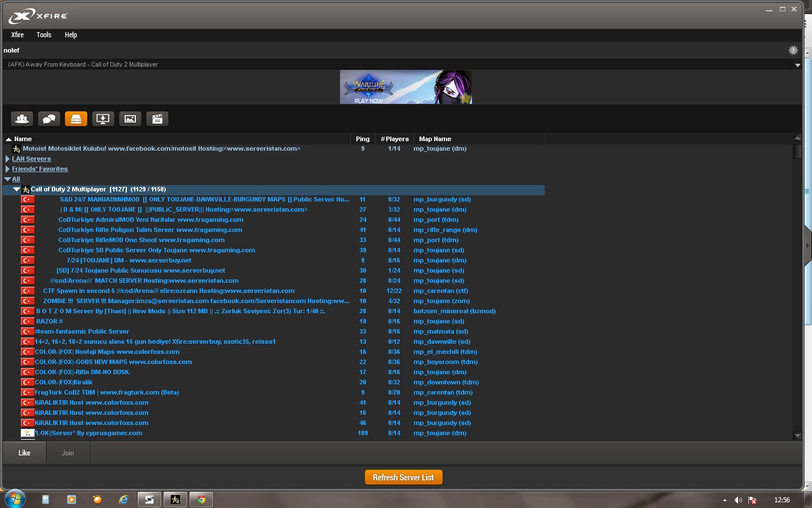This screenshot has height=508, width=812.
Task: Open the Xfire menu
Action: click(17, 35)
